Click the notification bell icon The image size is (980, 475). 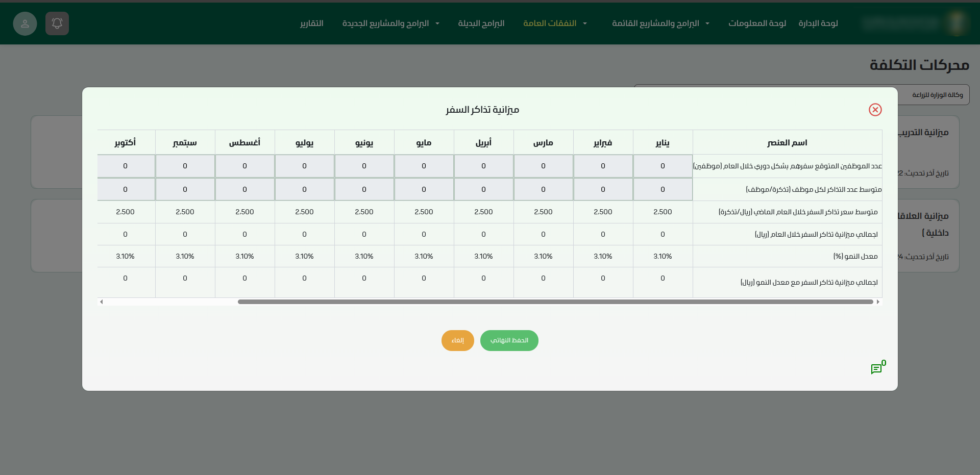pos(57,23)
